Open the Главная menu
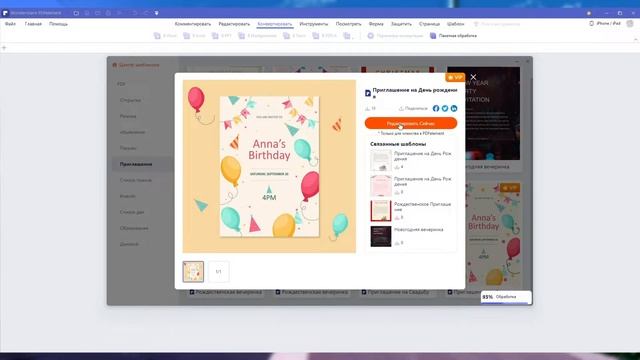 [33, 24]
